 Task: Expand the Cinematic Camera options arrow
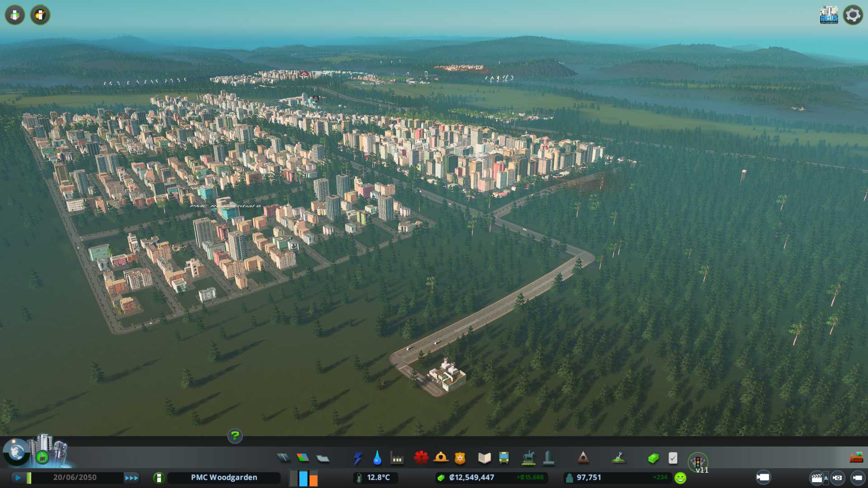point(826,478)
